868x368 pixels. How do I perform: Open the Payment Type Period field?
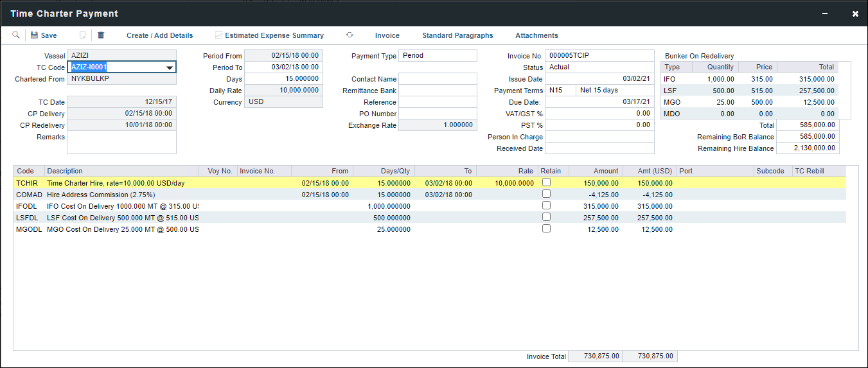click(x=438, y=56)
